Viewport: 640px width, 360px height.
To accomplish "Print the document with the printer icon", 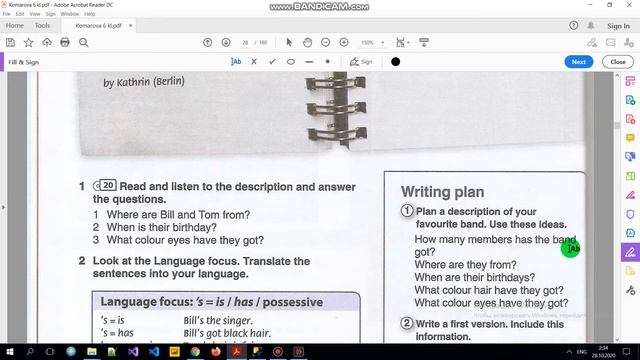I will [x=65, y=42].
